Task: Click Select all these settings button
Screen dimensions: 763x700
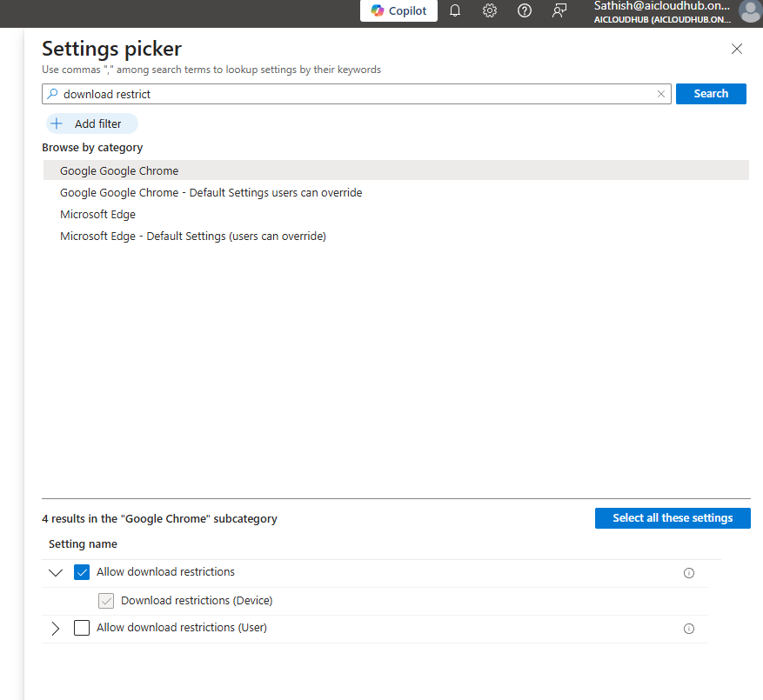Action: click(x=673, y=518)
